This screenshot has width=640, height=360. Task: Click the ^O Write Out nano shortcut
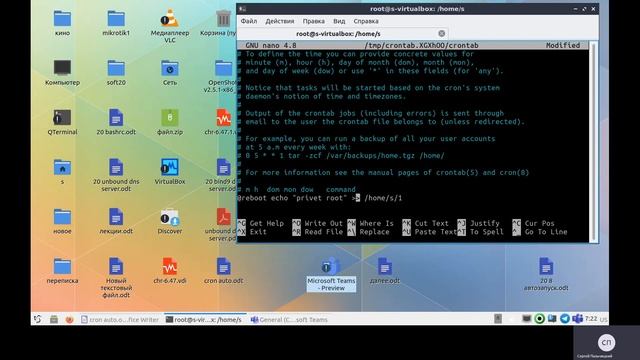click(318, 223)
